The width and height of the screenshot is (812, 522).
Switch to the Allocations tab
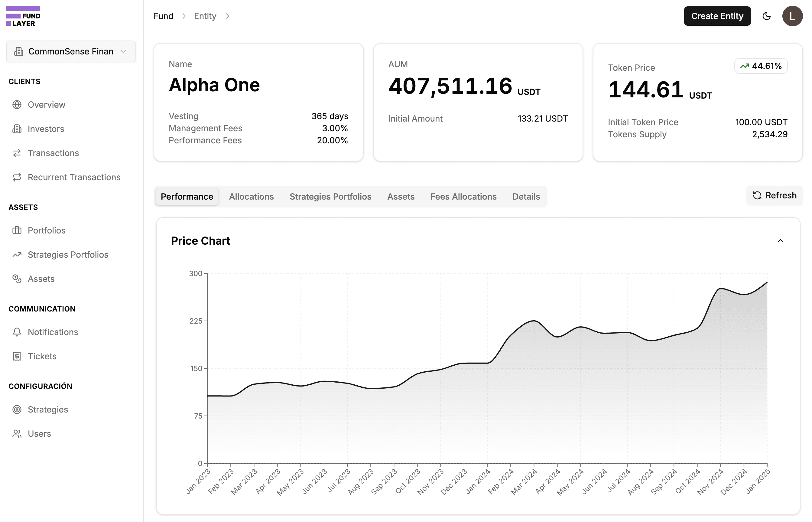click(x=251, y=197)
